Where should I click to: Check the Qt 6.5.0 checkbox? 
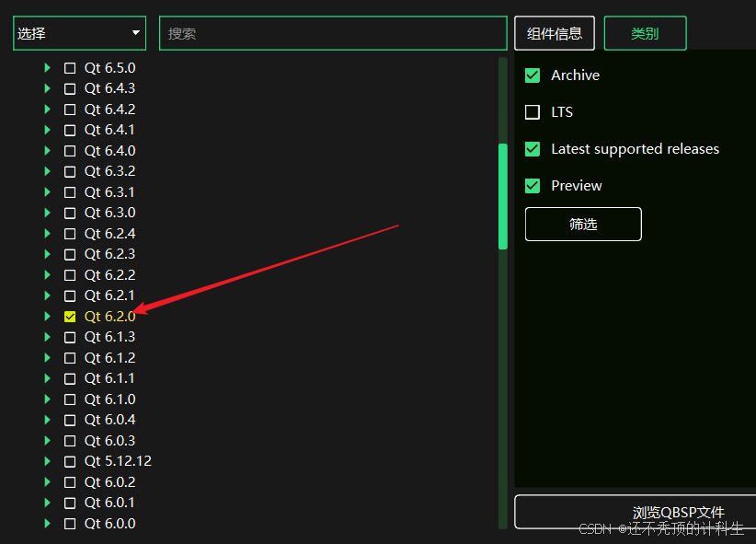click(70, 68)
